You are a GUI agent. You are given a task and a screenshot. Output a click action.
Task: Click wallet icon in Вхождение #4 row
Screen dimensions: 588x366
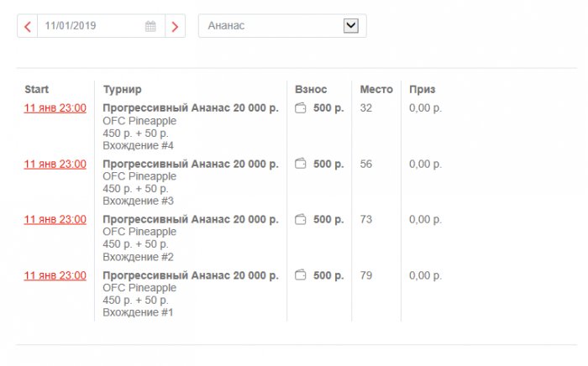coord(301,108)
